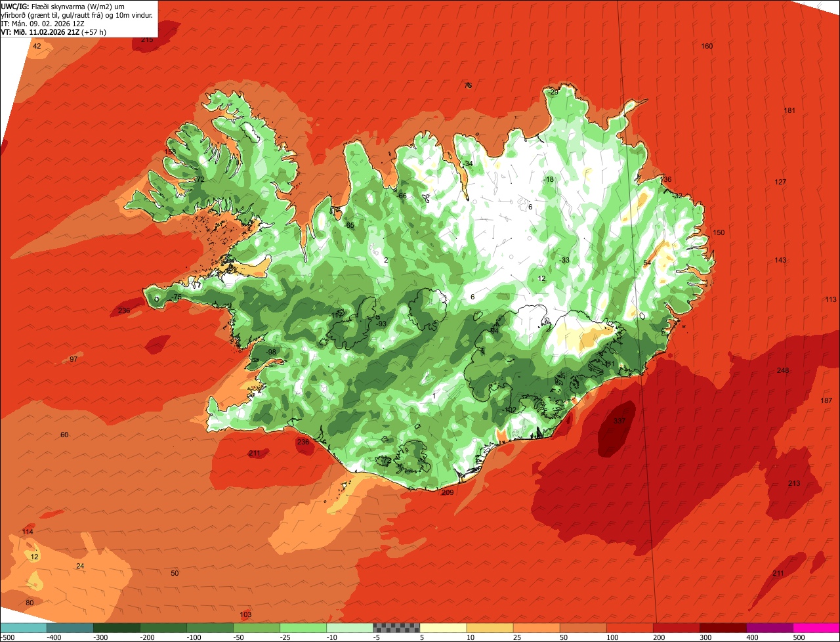Click the 187 value on the map
This screenshot has width=840, height=642.
826,401
